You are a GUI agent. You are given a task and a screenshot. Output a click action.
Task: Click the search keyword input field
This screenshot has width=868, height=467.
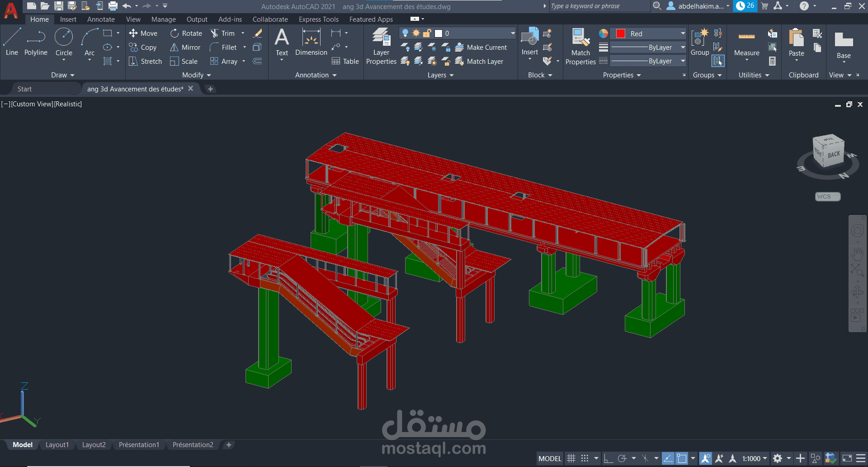coord(599,6)
